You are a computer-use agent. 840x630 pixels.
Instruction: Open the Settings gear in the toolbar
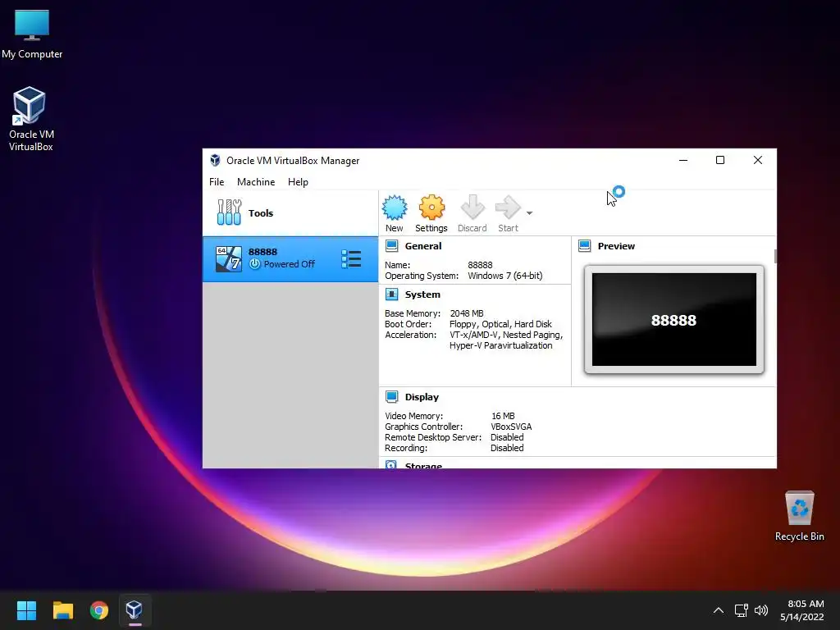(x=431, y=213)
